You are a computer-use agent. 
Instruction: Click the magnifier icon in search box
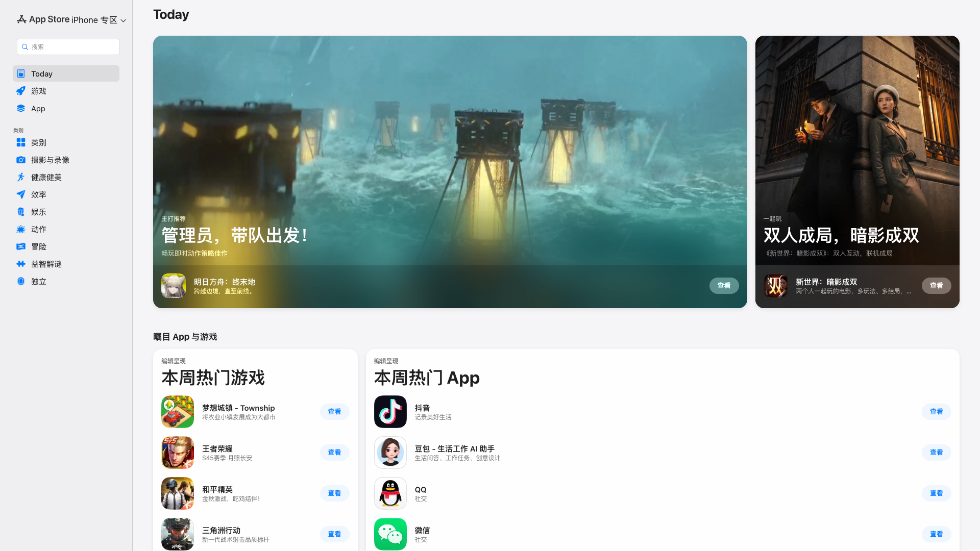point(25,47)
